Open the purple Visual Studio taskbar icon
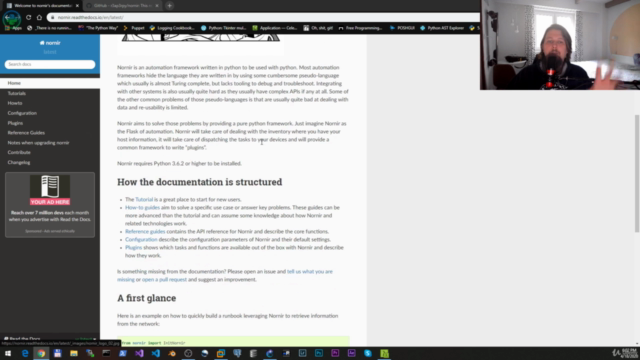 139,353
